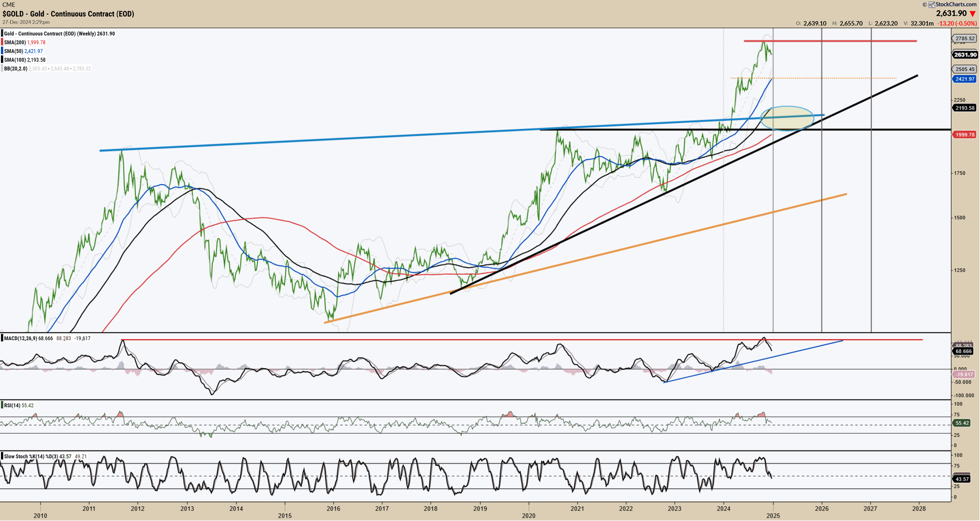Click the "2785.52" upper Bollinger price tag
Screen dimensions: 980x521
(x=965, y=38)
